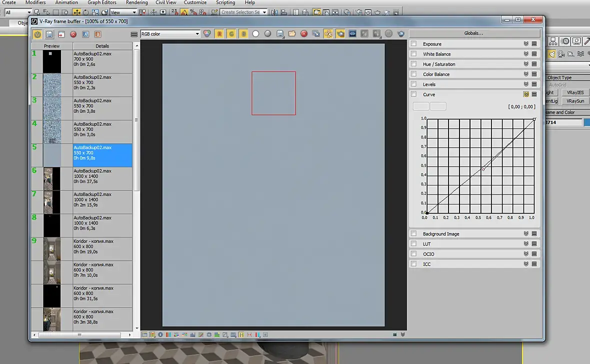Enable the LUT checkbox

414,243
